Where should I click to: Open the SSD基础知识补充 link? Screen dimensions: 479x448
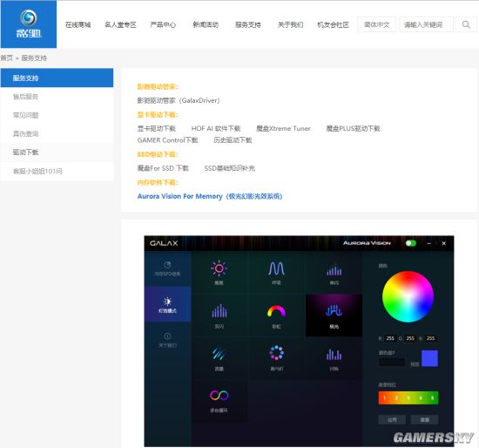point(229,168)
